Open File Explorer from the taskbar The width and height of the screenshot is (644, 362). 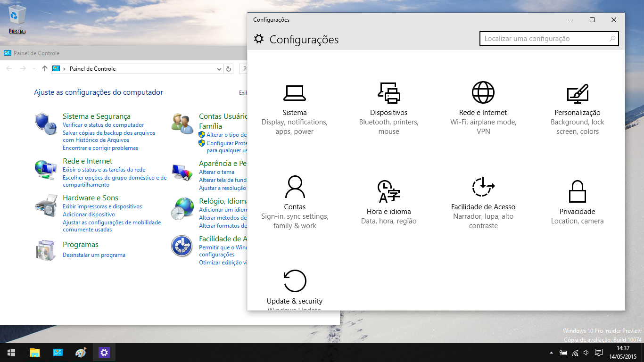pyautogui.click(x=34, y=353)
